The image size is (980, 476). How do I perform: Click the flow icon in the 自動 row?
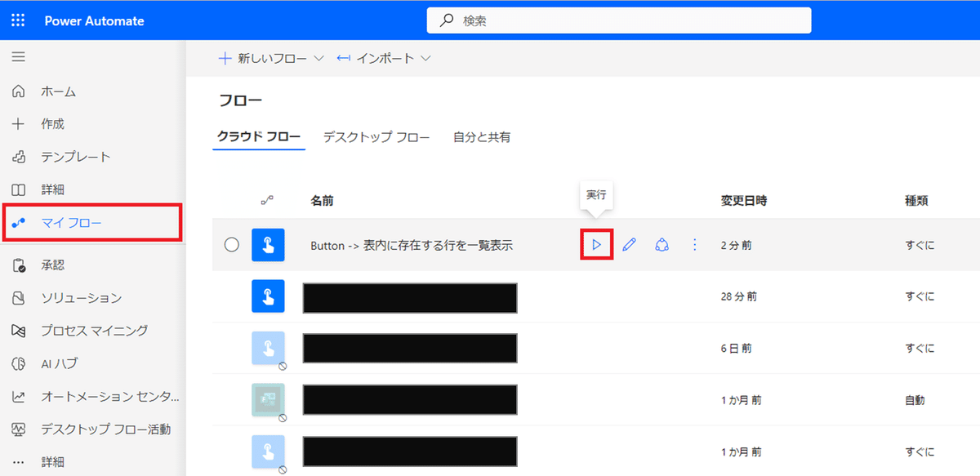point(268,399)
